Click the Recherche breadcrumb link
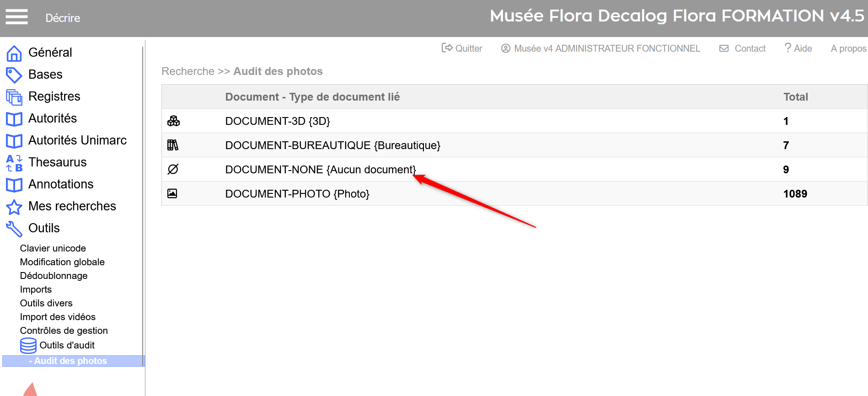The width and height of the screenshot is (868, 396). pos(188,71)
